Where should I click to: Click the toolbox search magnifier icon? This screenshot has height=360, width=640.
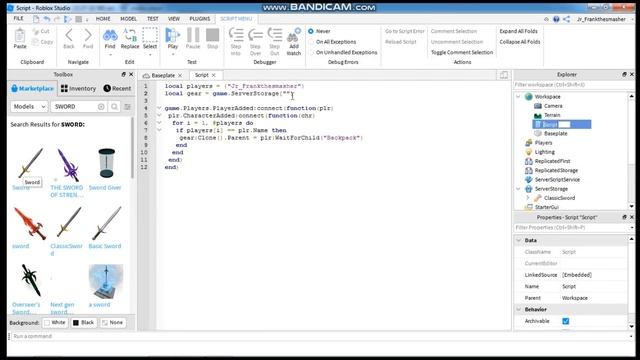coord(114,107)
